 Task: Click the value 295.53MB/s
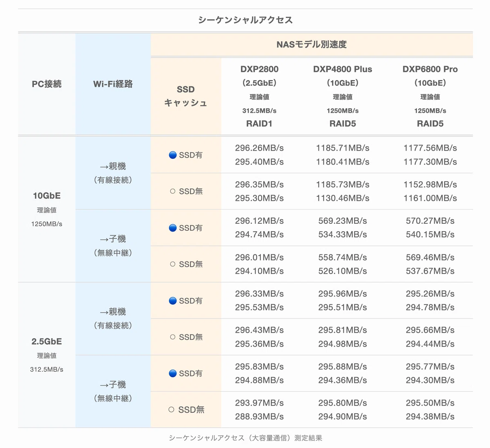click(259, 307)
